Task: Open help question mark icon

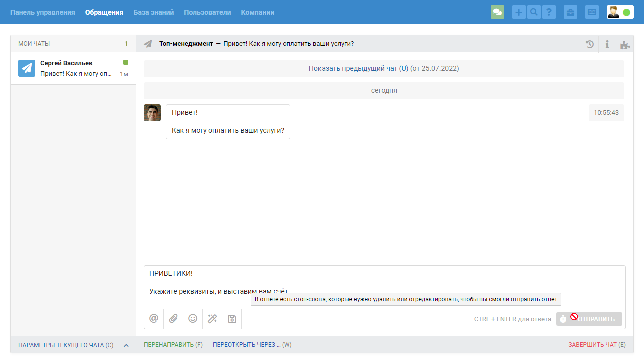Action: (x=549, y=12)
